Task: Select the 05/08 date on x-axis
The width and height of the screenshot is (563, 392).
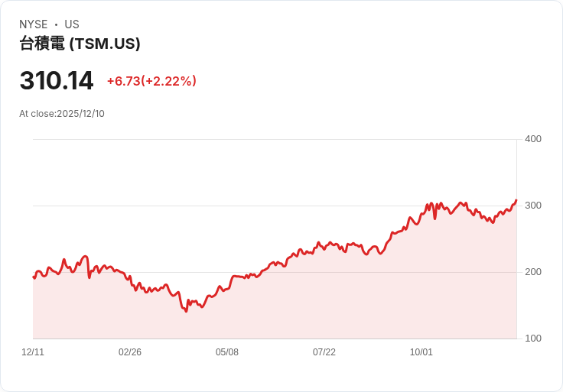Action: (x=227, y=352)
